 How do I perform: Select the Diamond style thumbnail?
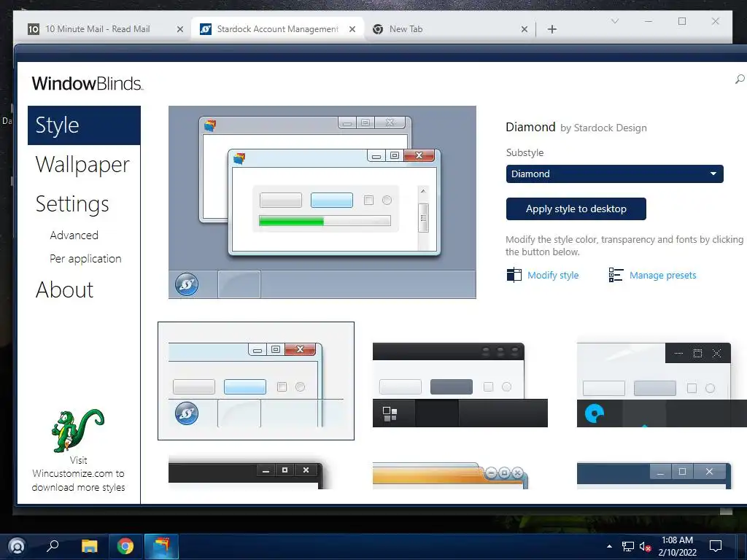coord(256,381)
